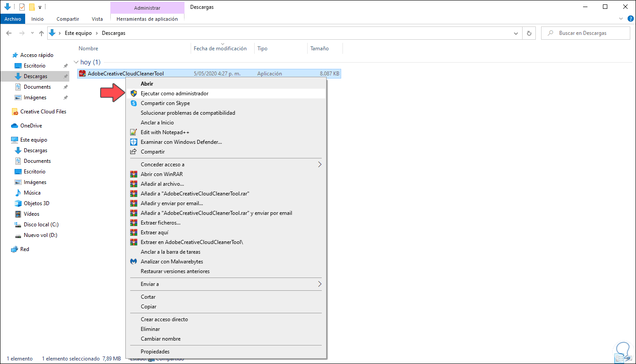Click the shield icon beside Ejecutar como administrador
This screenshot has height=364, width=636.
[x=134, y=94]
